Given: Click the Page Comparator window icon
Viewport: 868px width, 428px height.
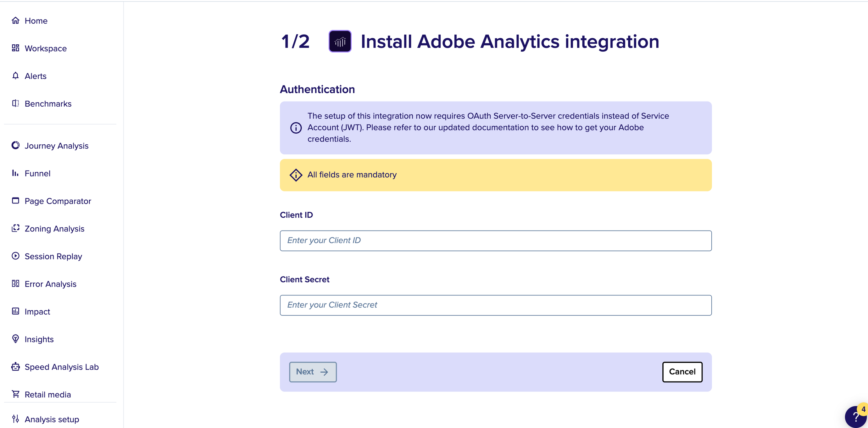Looking at the screenshot, I should pos(15,201).
